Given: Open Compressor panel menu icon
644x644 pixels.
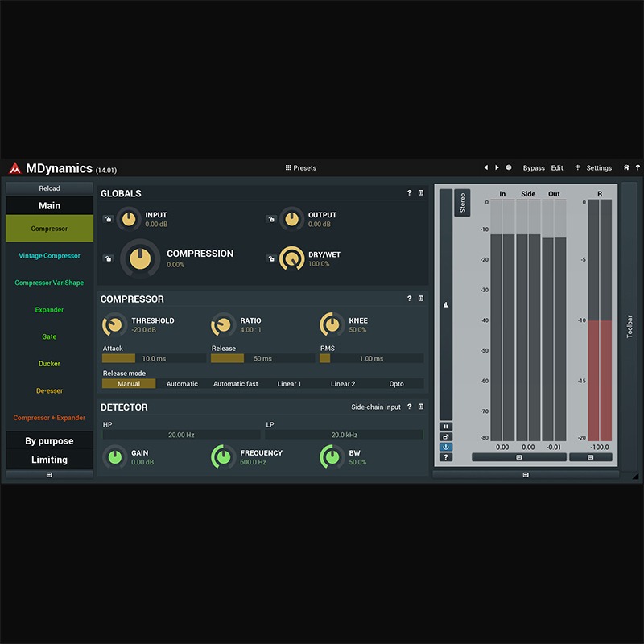Looking at the screenshot, I should [421, 299].
